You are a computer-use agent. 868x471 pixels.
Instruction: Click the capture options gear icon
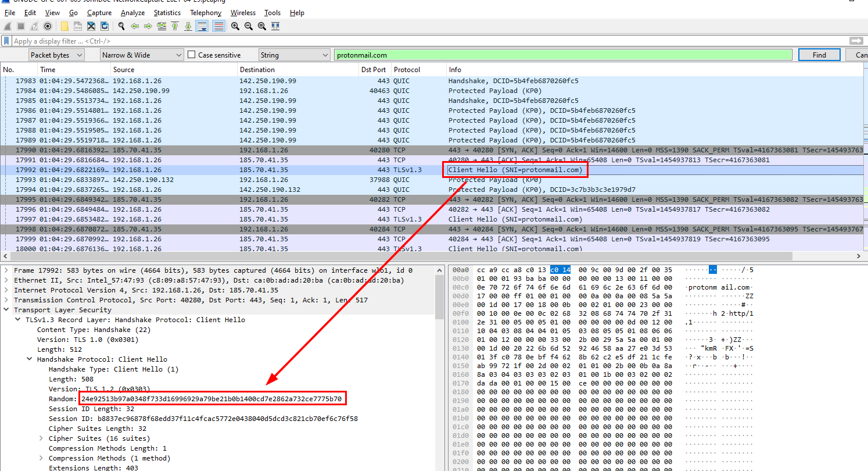pyautogui.click(x=48, y=26)
